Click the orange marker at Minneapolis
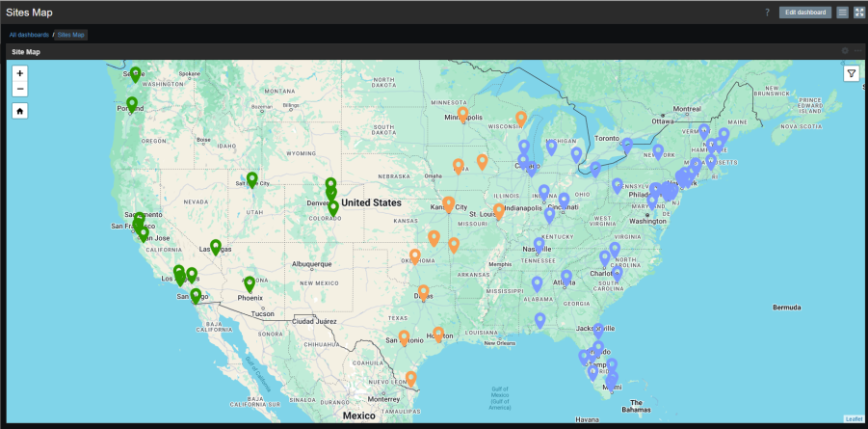The width and height of the screenshot is (868, 429). pos(462,115)
